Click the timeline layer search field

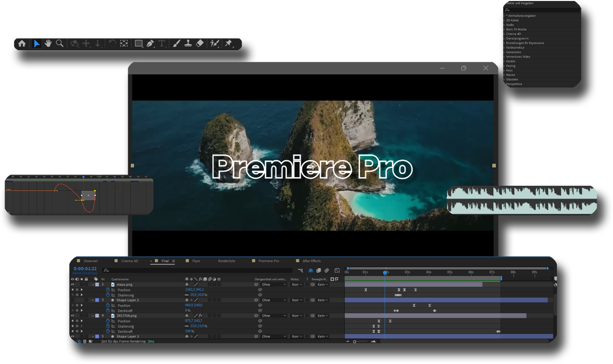click(x=197, y=270)
